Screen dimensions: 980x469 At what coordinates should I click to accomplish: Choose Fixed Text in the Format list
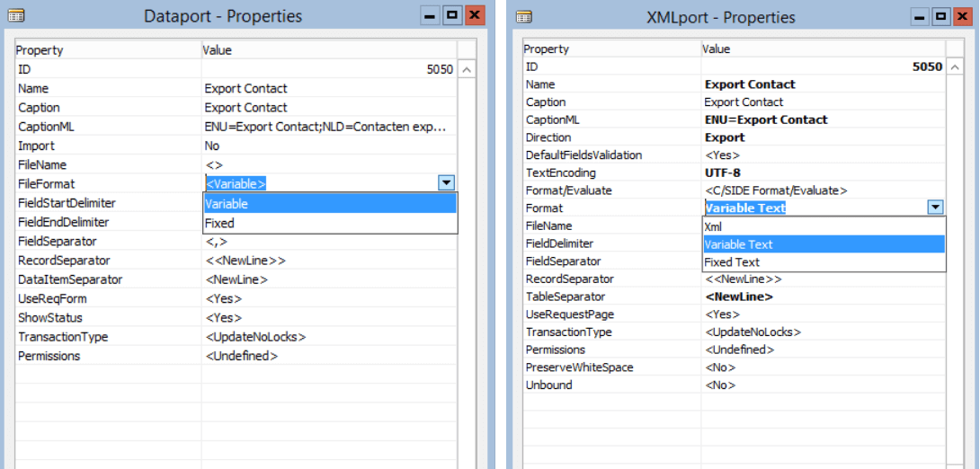(824, 261)
